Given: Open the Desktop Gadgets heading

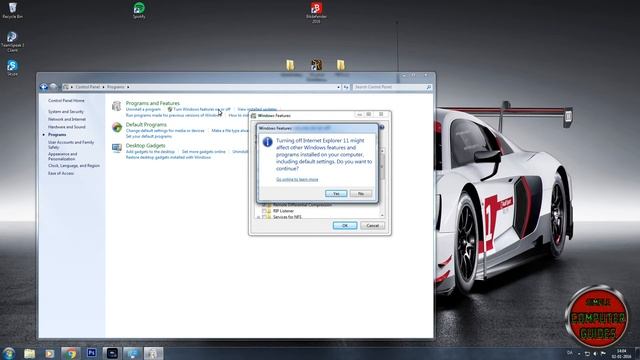Looking at the screenshot, I should coord(146,145).
